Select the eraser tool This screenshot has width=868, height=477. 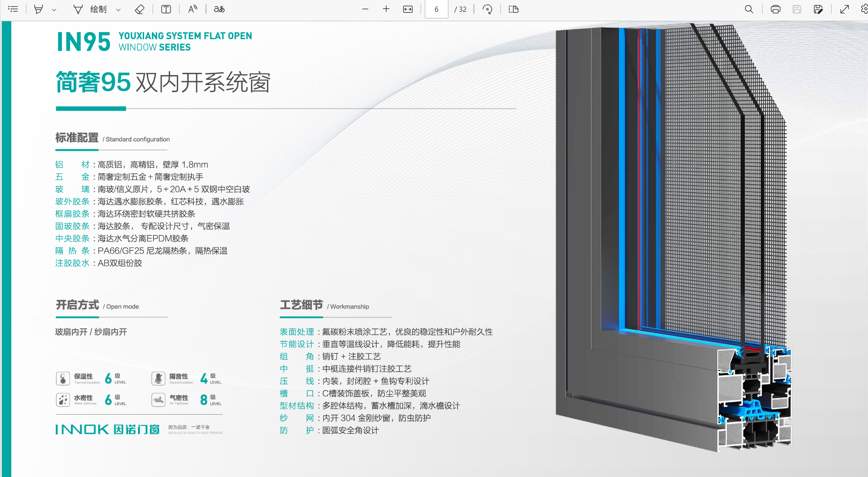[x=139, y=9]
